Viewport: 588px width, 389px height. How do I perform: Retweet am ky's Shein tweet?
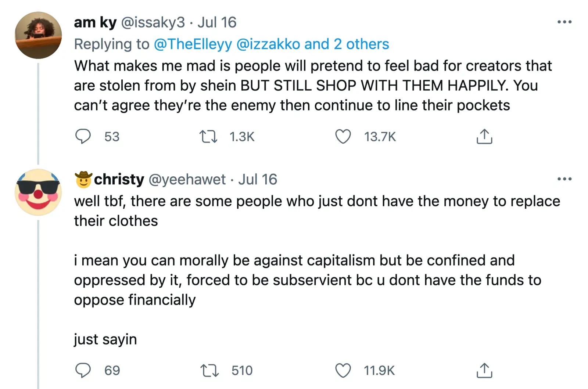208,137
